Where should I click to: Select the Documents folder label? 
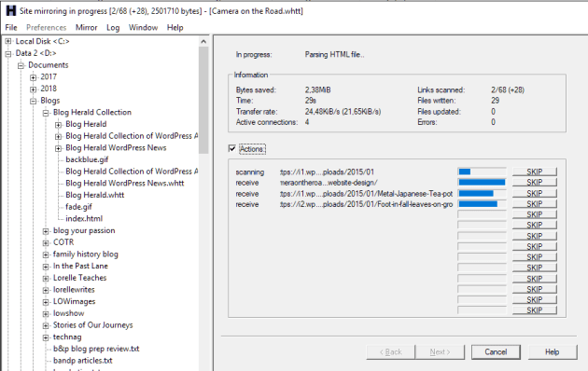(49, 65)
